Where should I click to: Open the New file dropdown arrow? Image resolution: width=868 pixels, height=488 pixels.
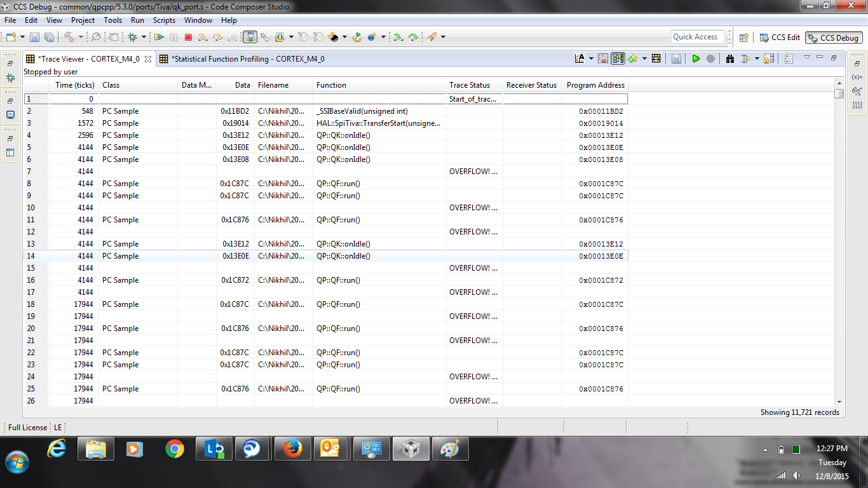[x=23, y=37]
